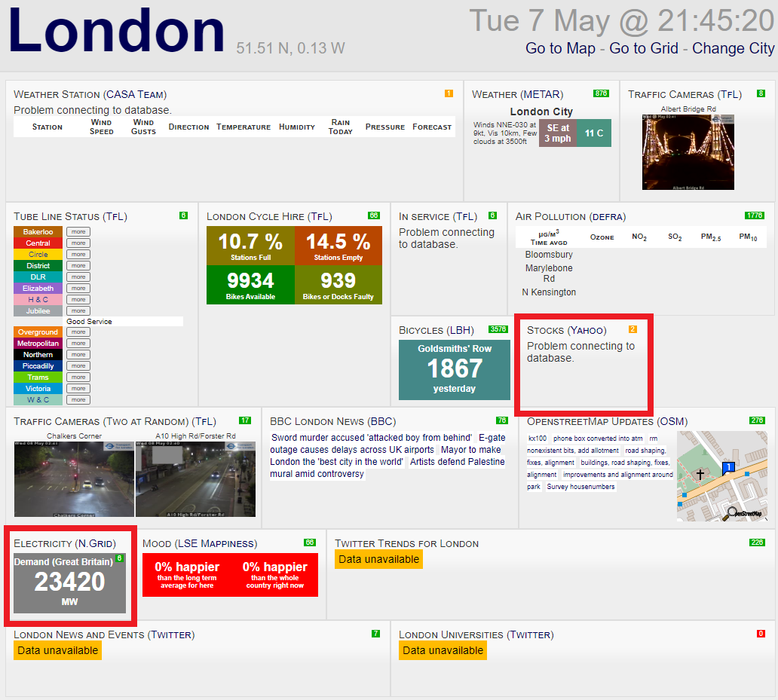Click the green 276 badge on OpenStreetMap Updates
778x700 pixels.
pyautogui.click(x=757, y=420)
